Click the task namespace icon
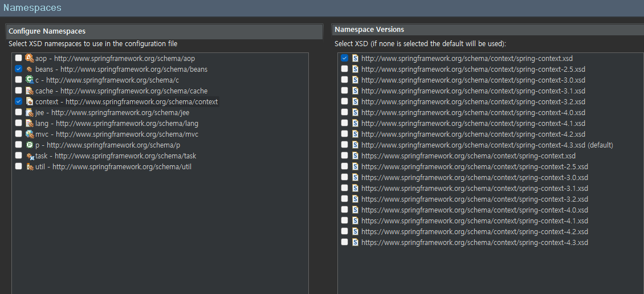This screenshot has width=644, height=294. (x=29, y=156)
